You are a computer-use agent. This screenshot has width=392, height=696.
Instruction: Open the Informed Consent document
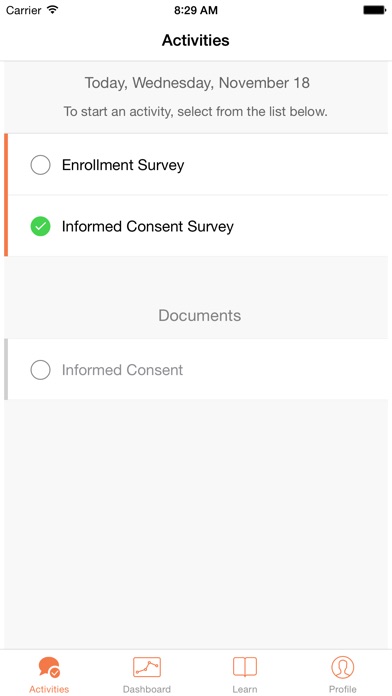196,370
